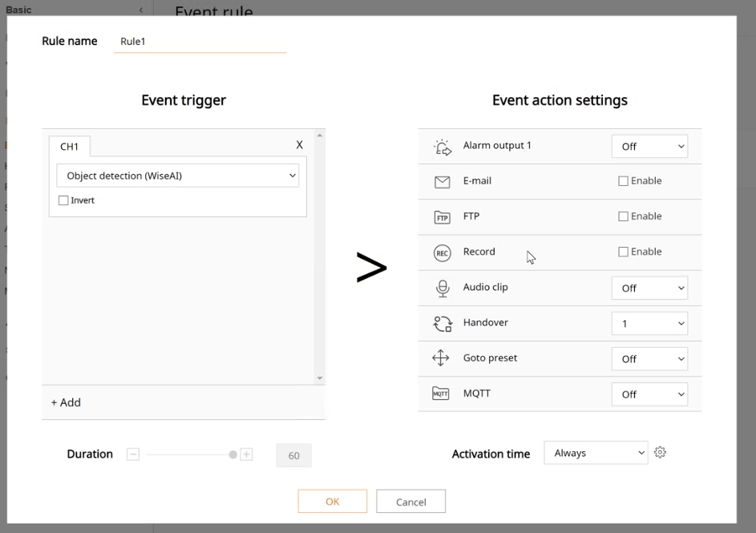Remove CH1 trigger with X button
The image size is (756, 533).
(299, 145)
